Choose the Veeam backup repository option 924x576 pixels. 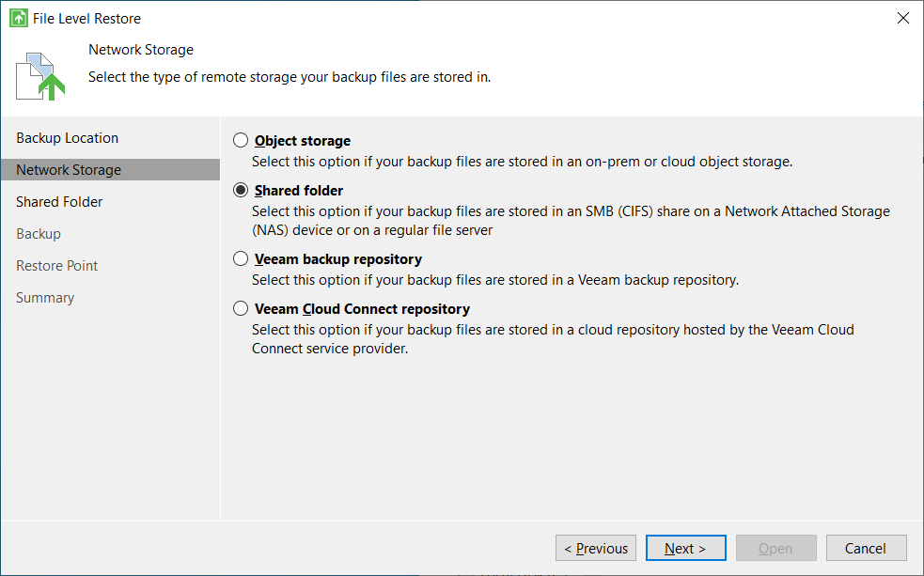pos(241,258)
